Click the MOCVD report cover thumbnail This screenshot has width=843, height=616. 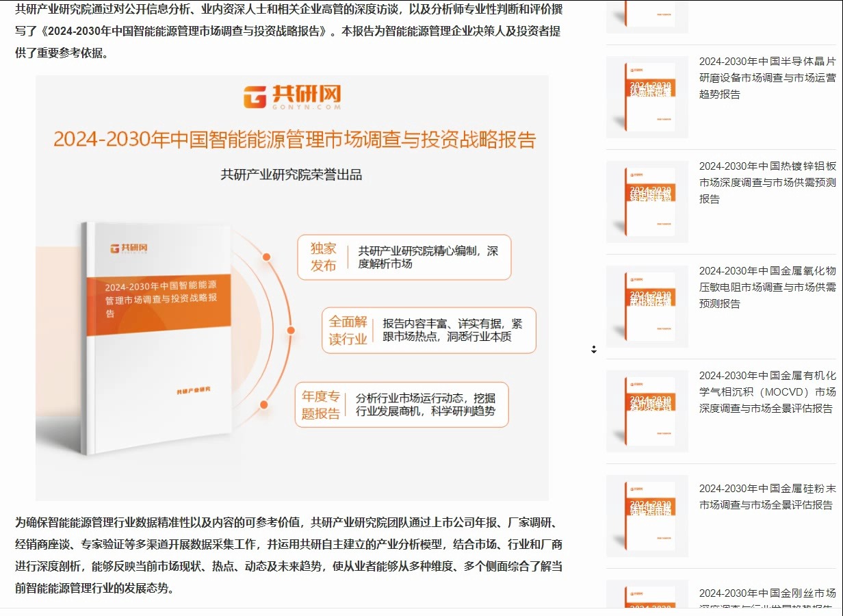pos(647,411)
